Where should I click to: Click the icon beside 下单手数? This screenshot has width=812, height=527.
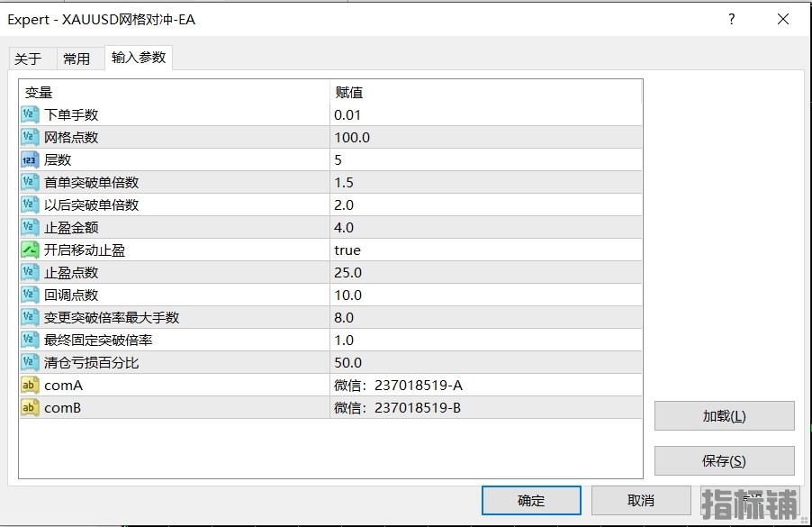30,114
